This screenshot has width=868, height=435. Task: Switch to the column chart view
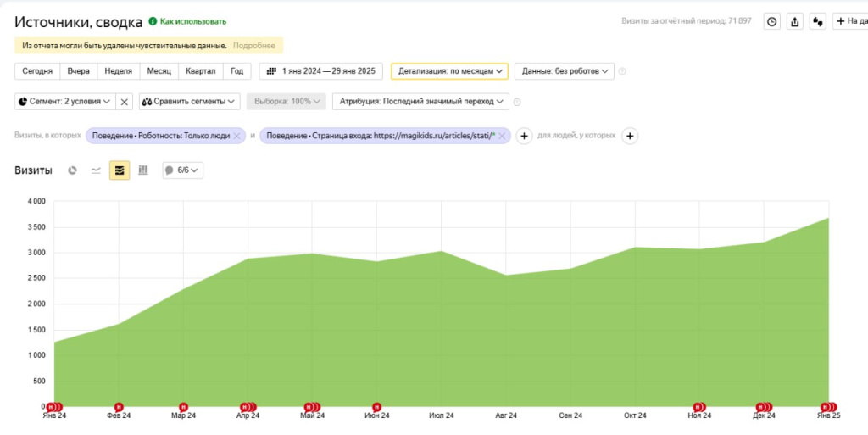click(143, 170)
